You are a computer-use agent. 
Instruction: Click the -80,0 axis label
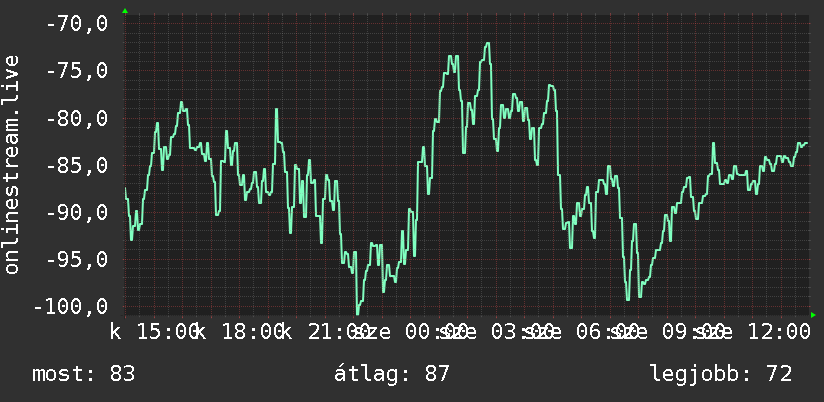(77, 118)
